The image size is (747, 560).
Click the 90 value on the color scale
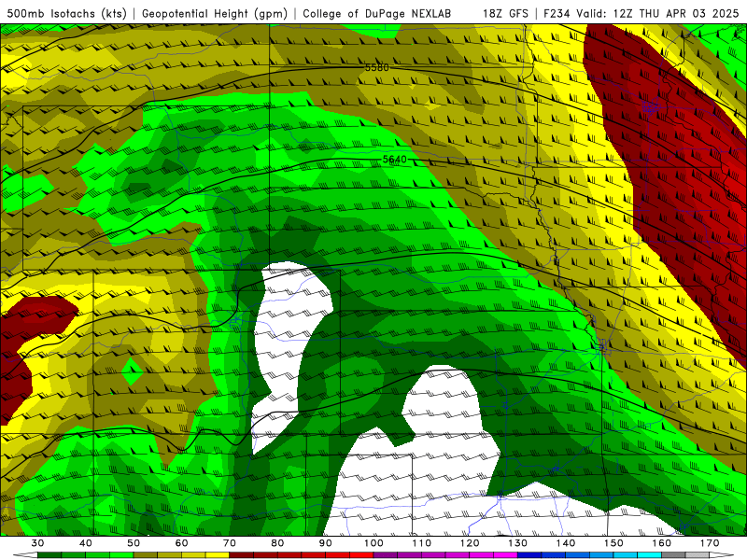point(325,543)
